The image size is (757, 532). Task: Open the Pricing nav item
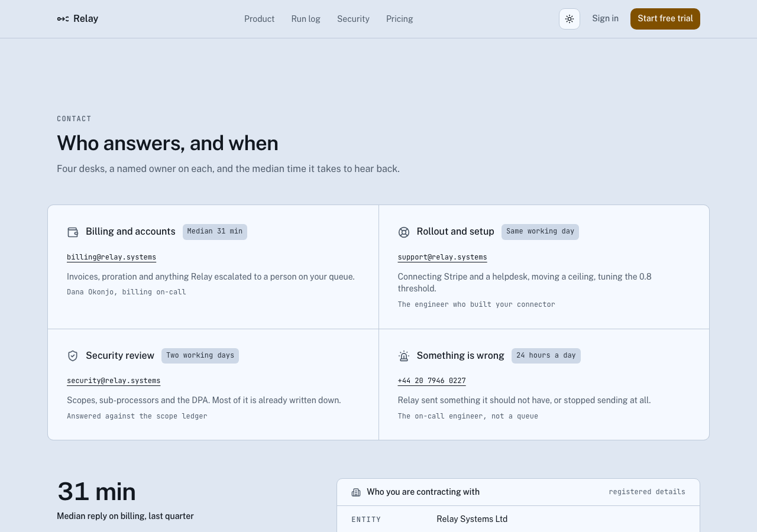click(x=399, y=19)
